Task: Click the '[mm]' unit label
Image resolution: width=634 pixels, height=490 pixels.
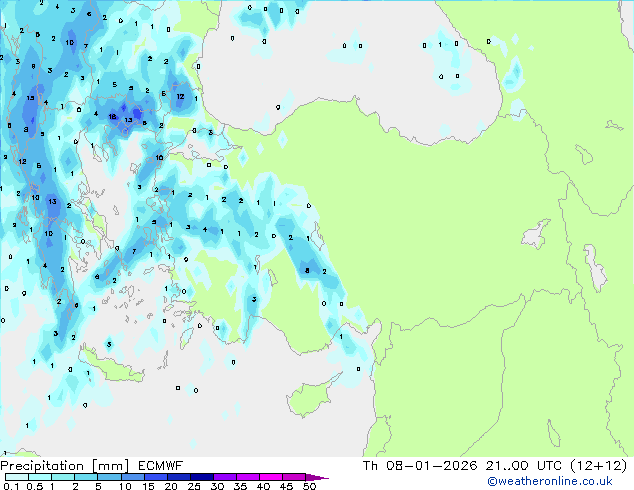Action: click(111, 466)
